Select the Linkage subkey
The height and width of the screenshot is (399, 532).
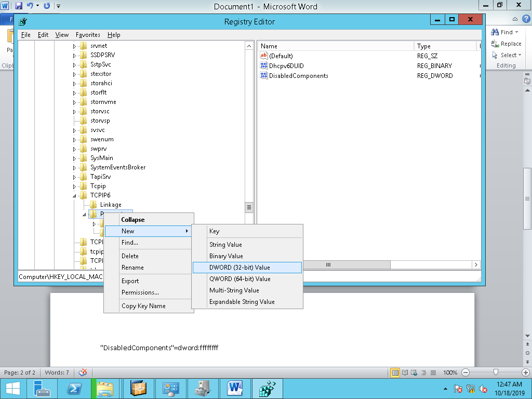pos(111,205)
